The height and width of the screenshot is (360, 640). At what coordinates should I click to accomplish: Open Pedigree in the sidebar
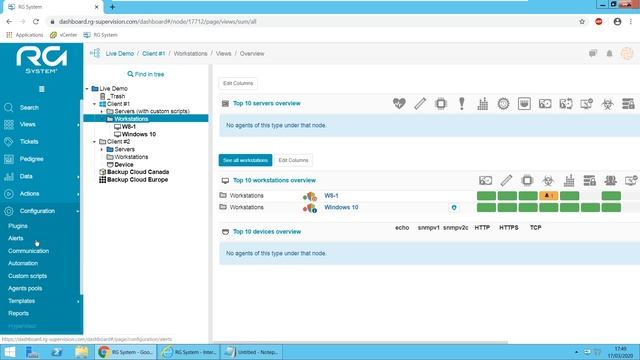tap(31, 159)
